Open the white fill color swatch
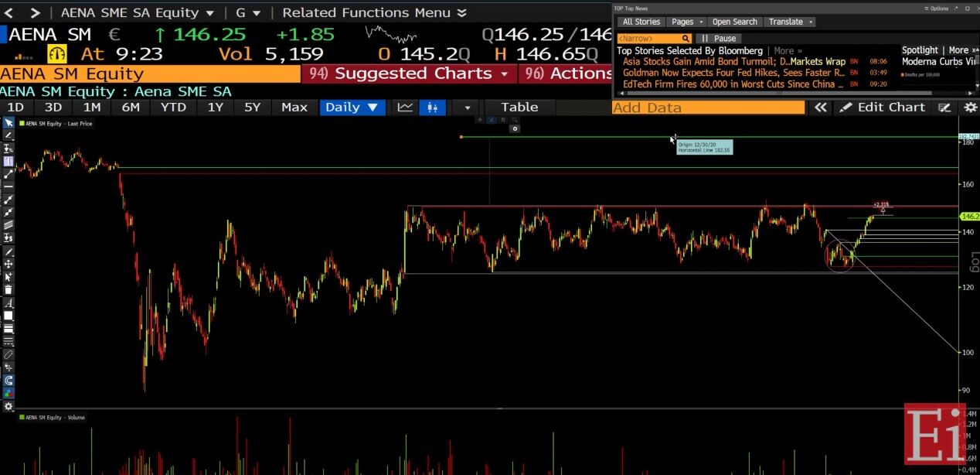 [x=9, y=316]
